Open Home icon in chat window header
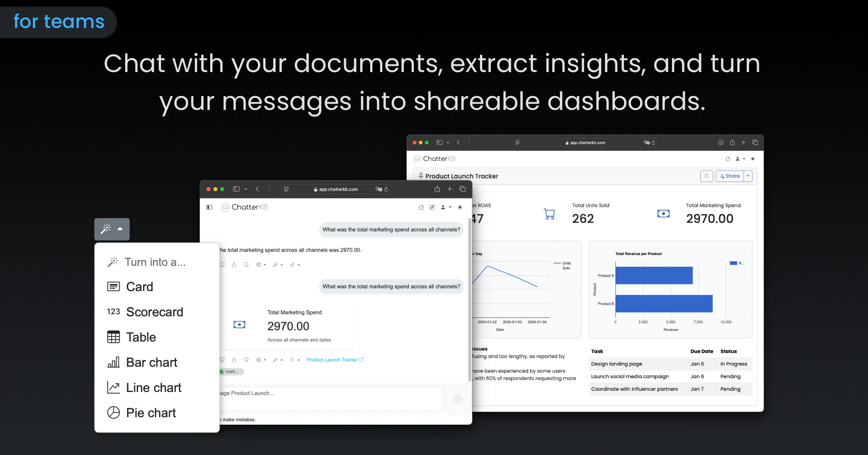The height and width of the screenshot is (455, 868). (421, 207)
